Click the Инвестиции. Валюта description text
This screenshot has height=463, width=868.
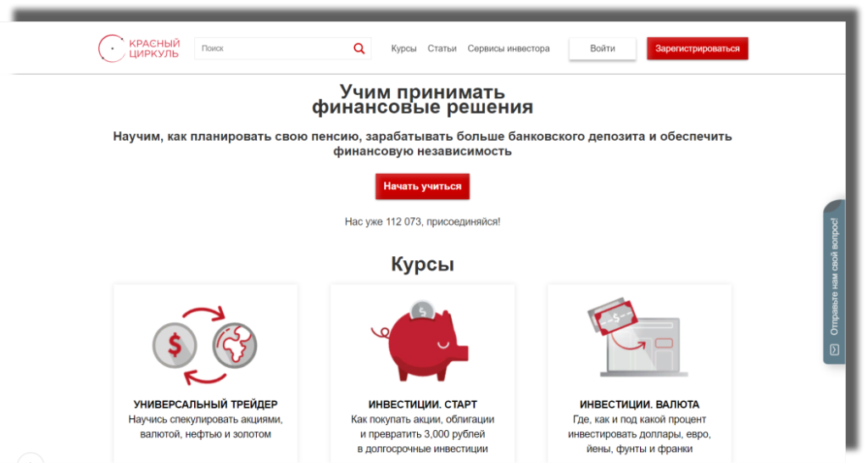639,434
